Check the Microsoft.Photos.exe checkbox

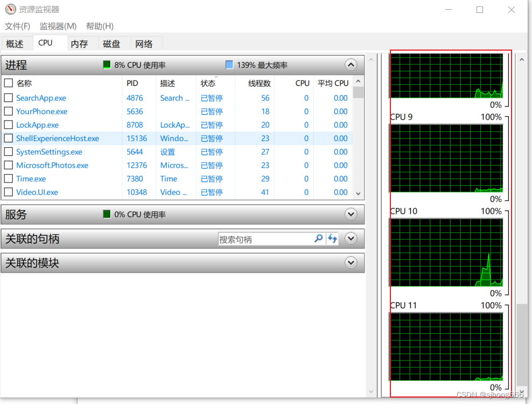coord(9,165)
